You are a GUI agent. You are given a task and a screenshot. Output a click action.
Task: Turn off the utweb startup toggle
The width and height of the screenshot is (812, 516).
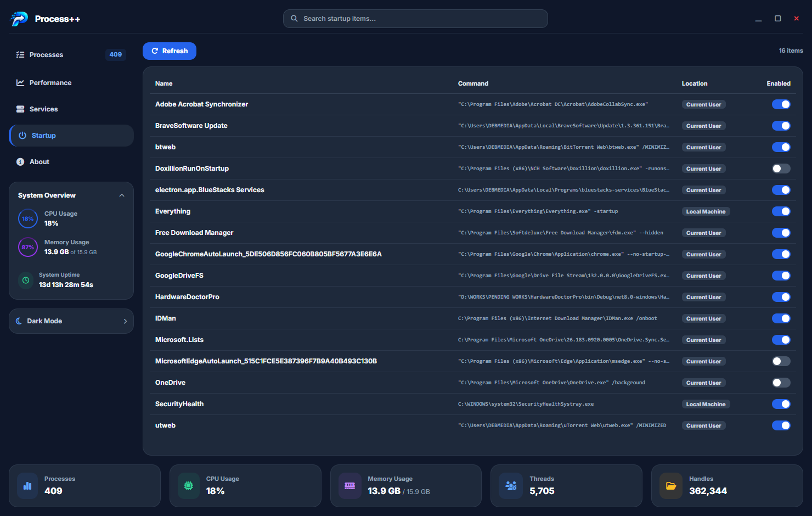[781, 425]
